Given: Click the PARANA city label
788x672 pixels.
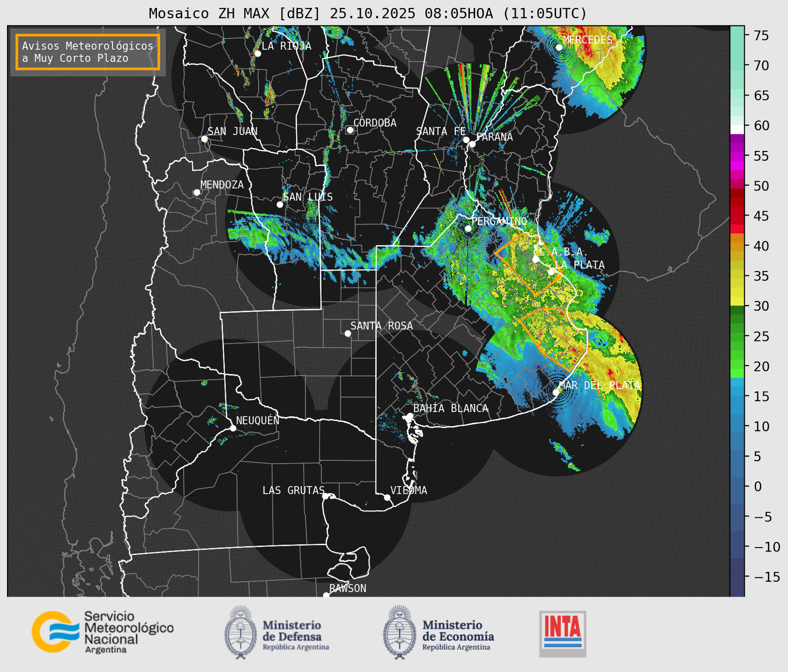Looking at the screenshot, I should coord(494,137).
